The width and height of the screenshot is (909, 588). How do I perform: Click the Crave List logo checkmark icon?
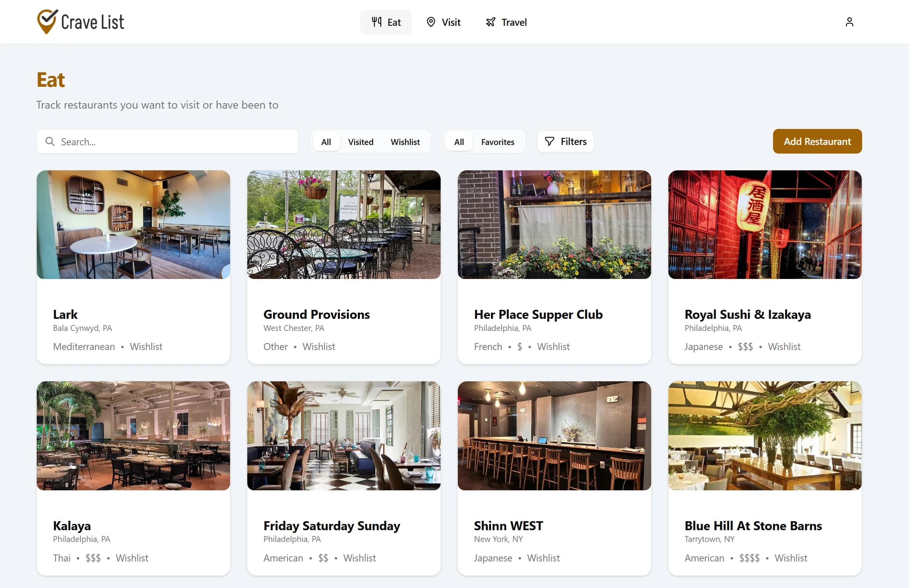47,21
